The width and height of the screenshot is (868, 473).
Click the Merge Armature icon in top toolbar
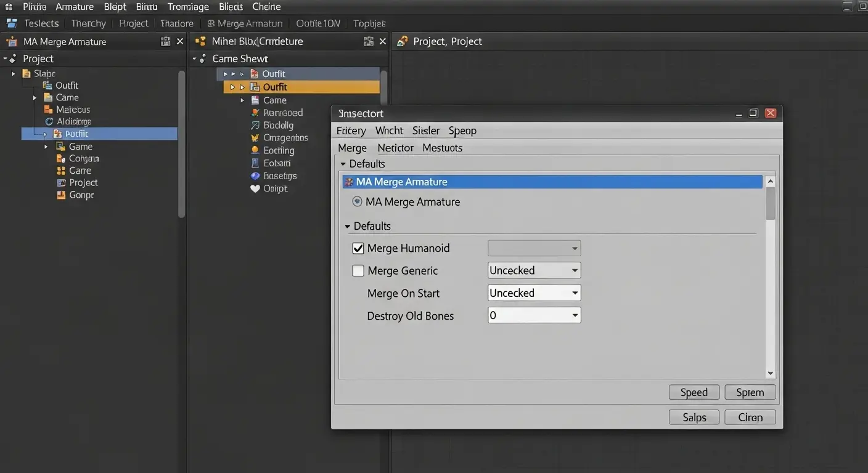pyautogui.click(x=212, y=23)
